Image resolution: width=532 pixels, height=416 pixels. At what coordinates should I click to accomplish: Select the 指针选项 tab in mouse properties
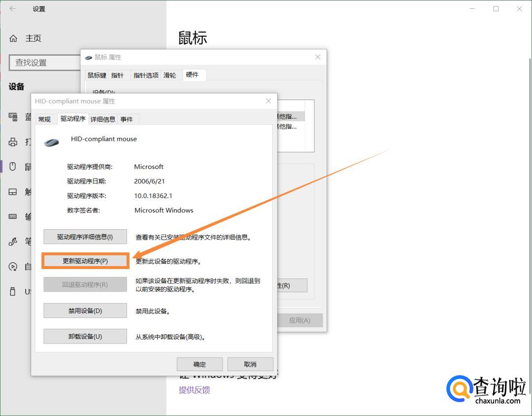click(146, 75)
